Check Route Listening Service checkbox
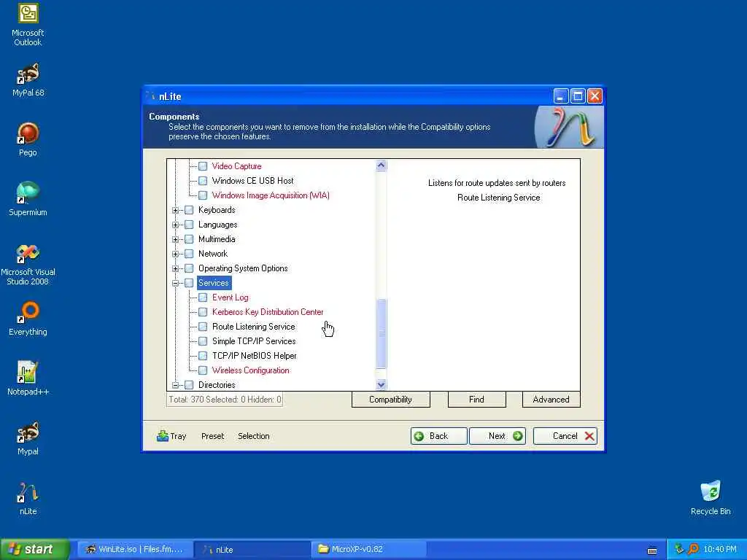 coord(203,327)
